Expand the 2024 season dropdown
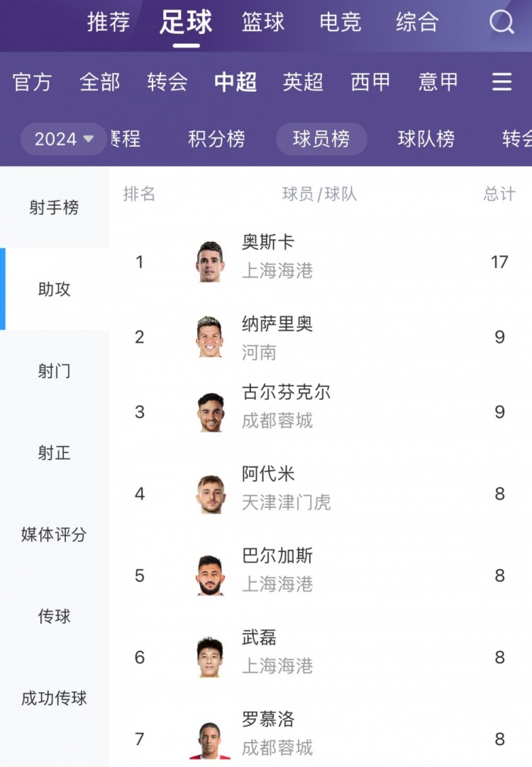Image resolution: width=532 pixels, height=767 pixels. (x=64, y=139)
